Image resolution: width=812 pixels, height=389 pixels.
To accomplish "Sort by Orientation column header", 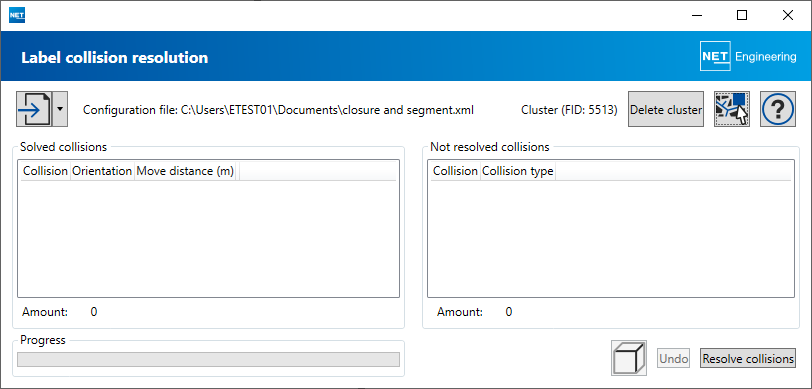I will coord(102,171).
